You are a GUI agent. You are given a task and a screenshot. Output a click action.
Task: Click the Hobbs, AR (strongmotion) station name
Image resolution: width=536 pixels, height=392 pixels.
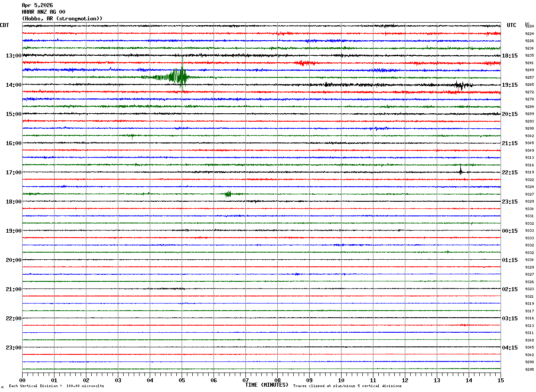tap(62, 19)
